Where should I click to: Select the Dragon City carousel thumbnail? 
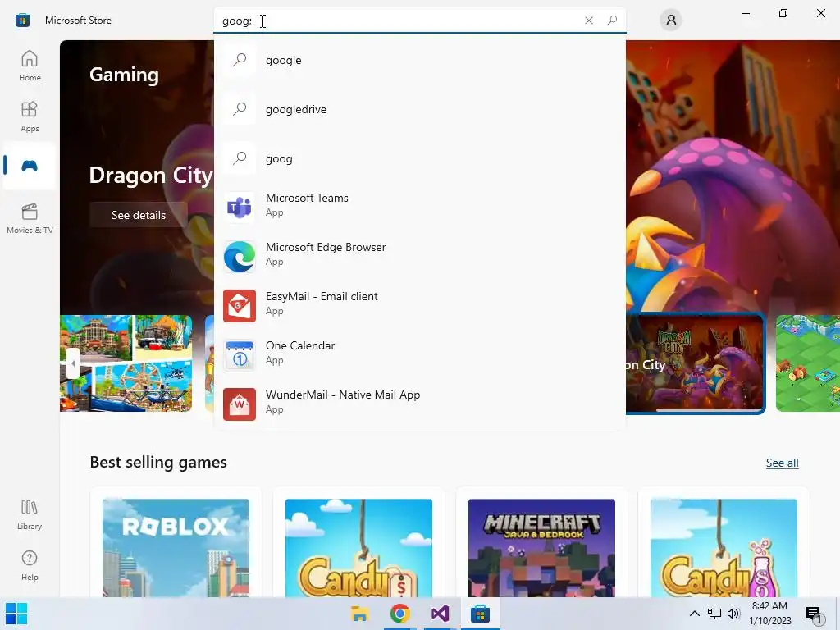(x=696, y=363)
